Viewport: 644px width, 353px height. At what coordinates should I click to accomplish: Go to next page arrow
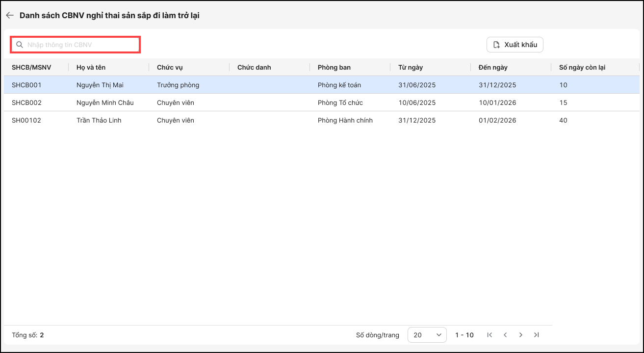click(x=521, y=335)
